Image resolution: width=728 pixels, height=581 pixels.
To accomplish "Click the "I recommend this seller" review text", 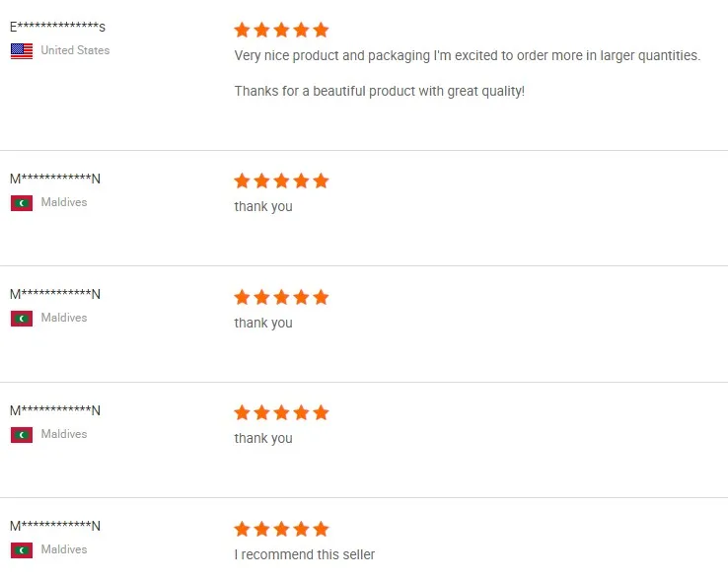I will tap(304, 555).
